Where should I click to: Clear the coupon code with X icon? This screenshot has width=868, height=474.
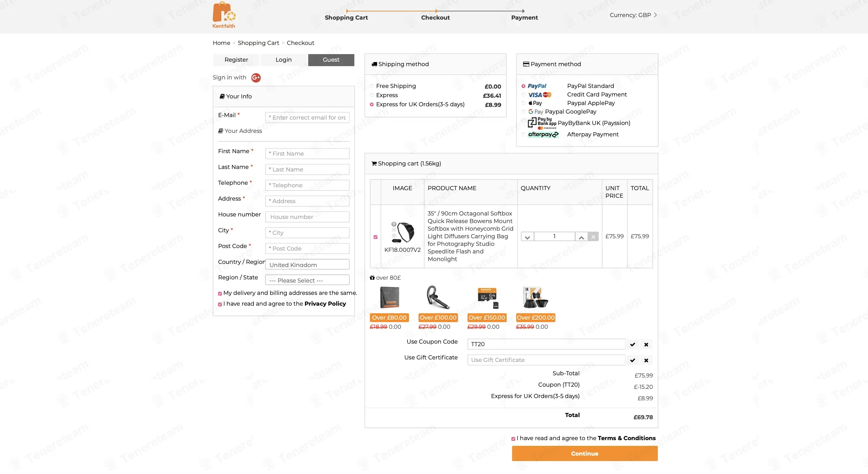click(646, 345)
